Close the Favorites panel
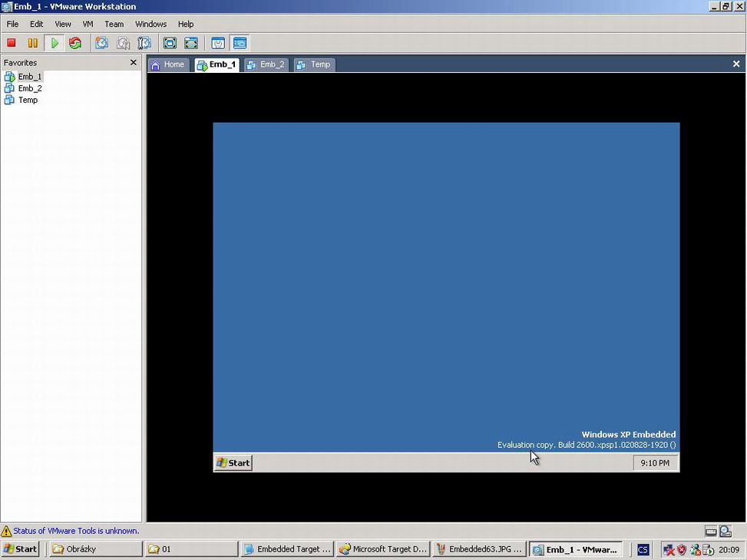 (134, 62)
